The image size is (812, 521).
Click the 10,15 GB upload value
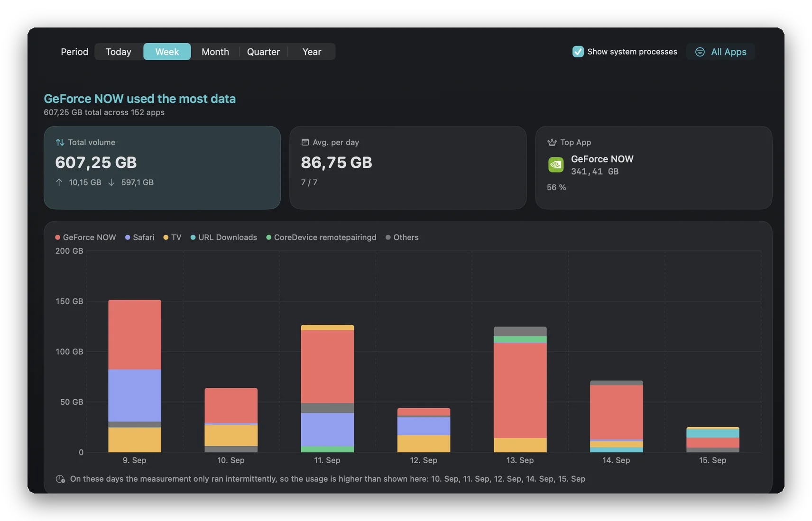click(85, 182)
